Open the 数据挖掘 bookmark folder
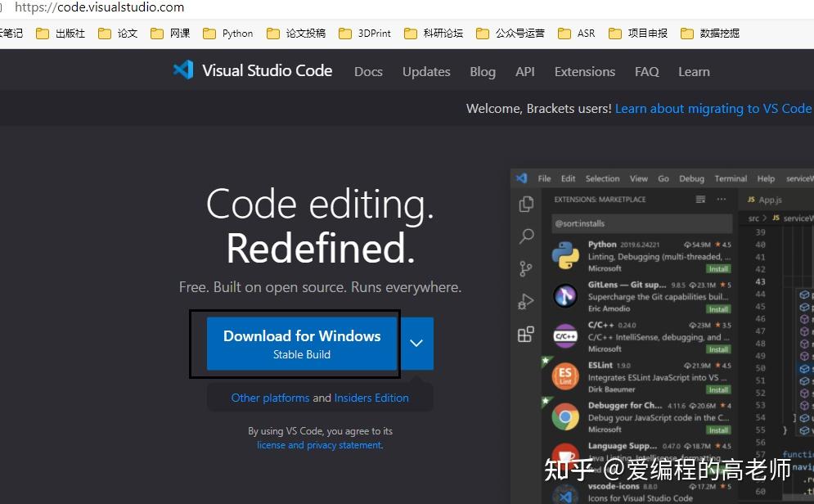This screenshot has width=814, height=504. [x=709, y=34]
